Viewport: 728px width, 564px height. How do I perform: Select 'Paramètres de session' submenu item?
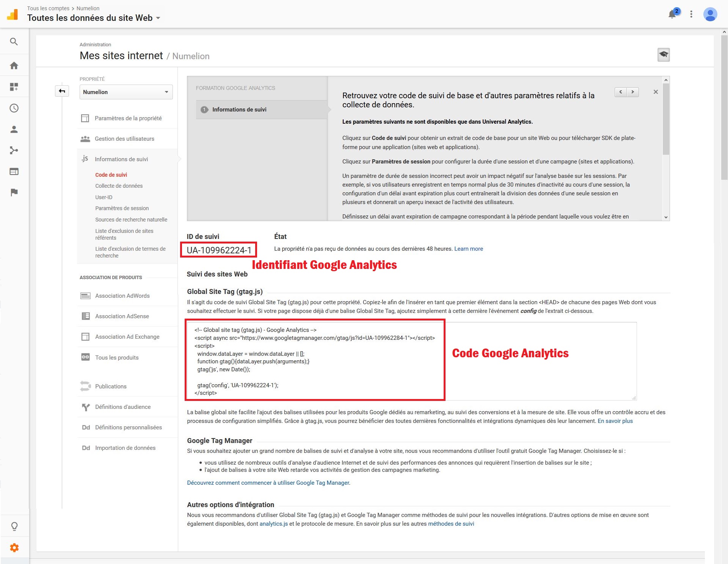(x=122, y=208)
